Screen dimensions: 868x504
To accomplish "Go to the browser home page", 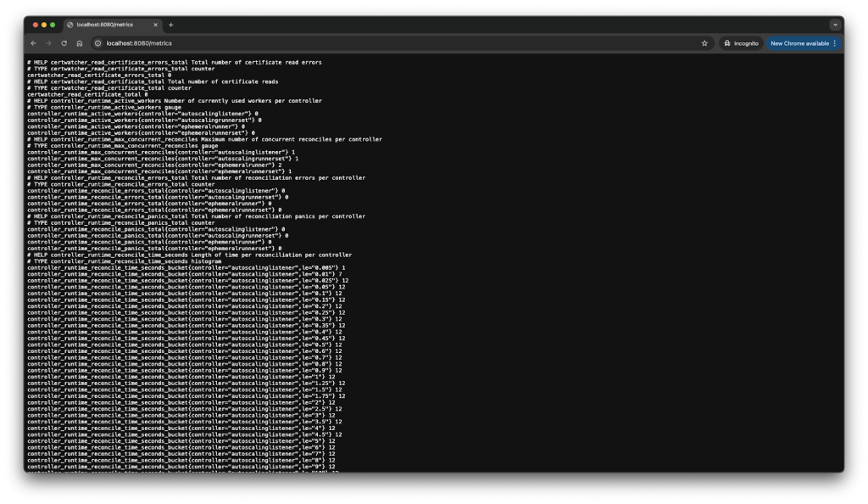I will (x=80, y=43).
